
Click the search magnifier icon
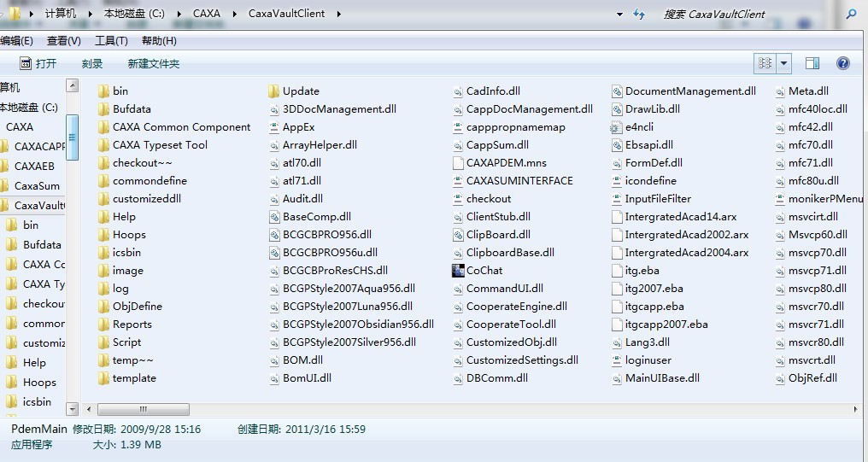point(851,14)
